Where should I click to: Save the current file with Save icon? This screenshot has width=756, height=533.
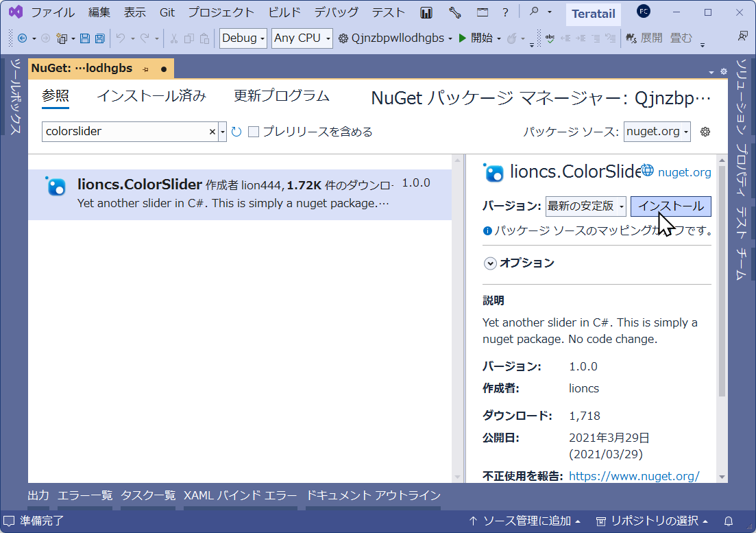click(85, 38)
